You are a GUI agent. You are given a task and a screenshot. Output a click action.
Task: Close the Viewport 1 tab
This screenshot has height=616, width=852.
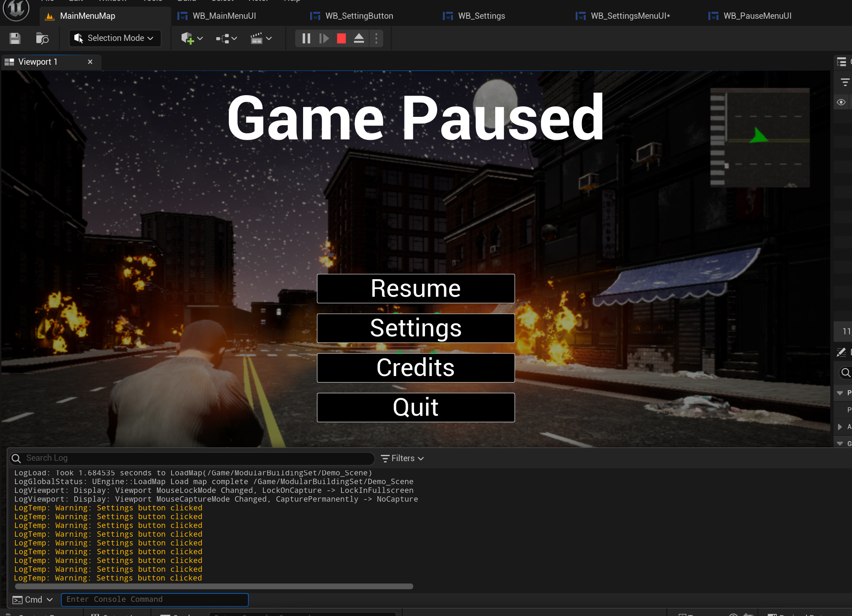90,62
